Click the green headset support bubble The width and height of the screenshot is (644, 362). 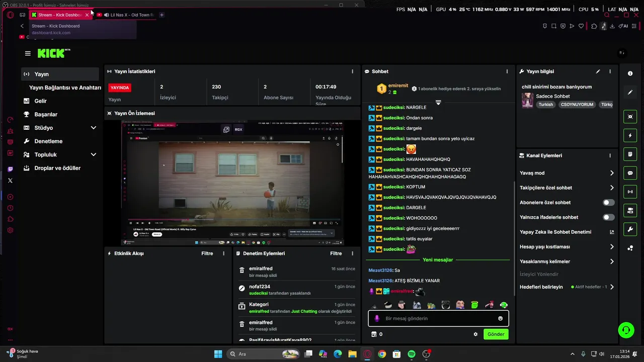pos(626,330)
